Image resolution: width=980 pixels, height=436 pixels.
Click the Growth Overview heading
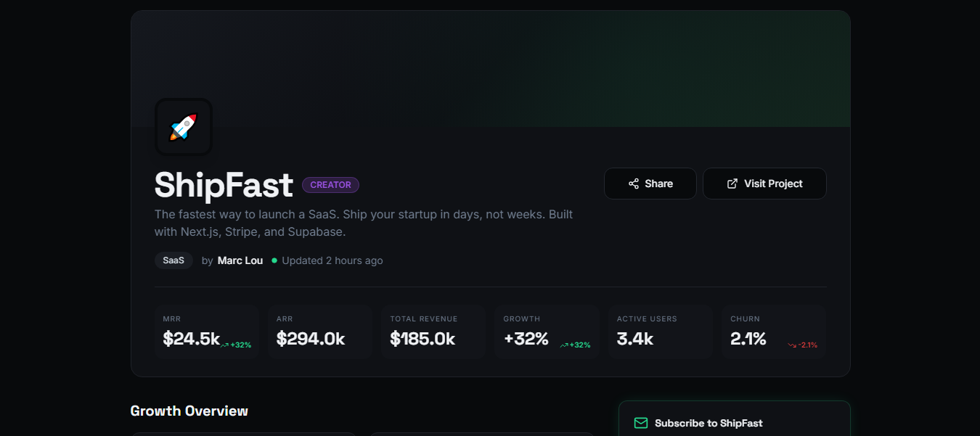pyautogui.click(x=189, y=411)
